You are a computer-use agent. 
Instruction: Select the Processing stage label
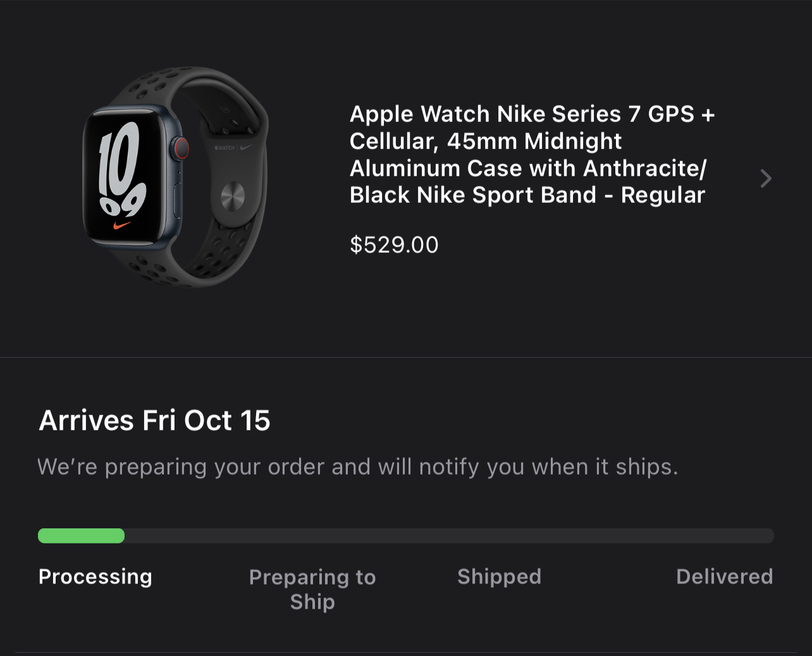[x=95, y=576]
